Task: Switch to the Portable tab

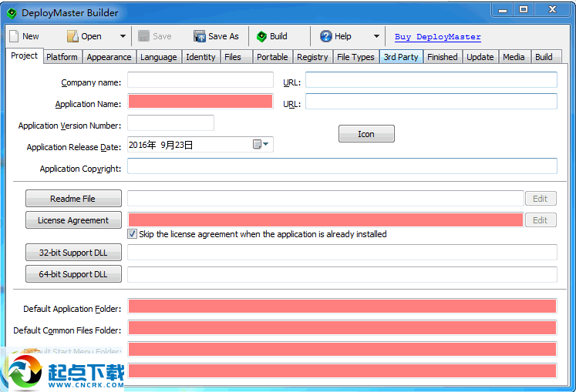Action: click(x=272, y=57)
